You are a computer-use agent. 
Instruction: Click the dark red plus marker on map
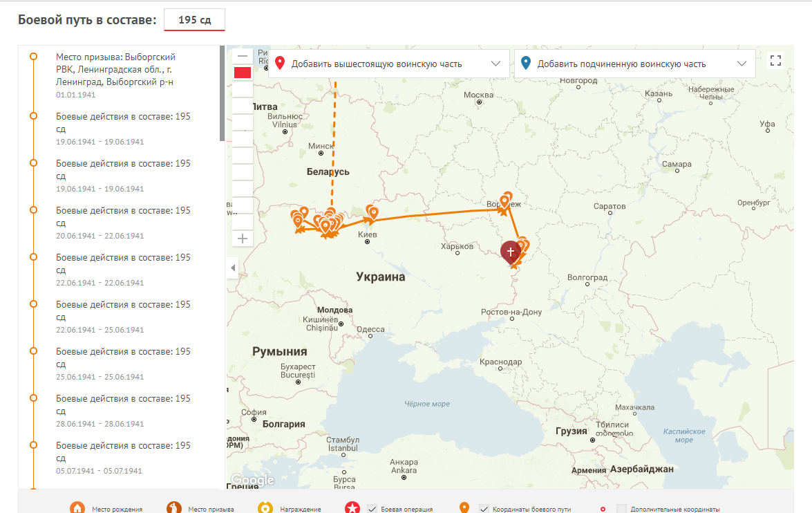click(x=510, y=252)
